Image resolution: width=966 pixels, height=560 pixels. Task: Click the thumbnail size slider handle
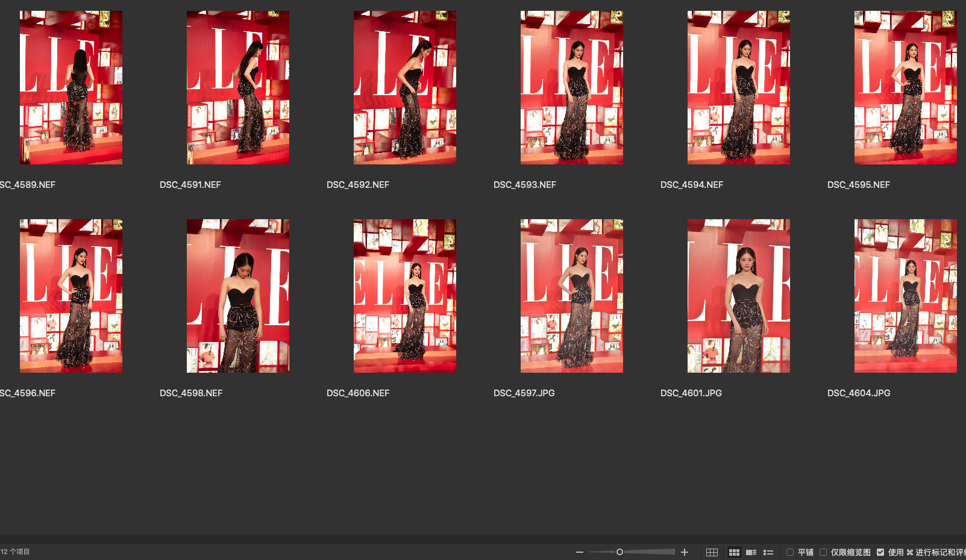(619, 552)
